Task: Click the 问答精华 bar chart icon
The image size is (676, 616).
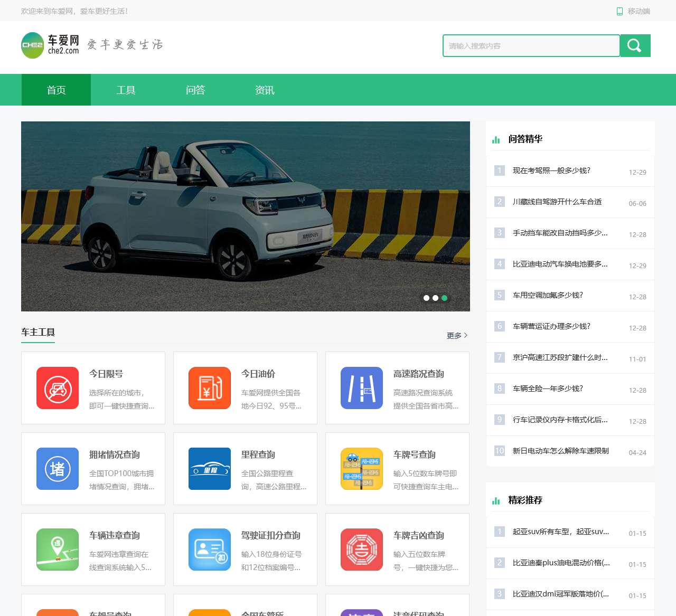Action: (x=496, y=139)
